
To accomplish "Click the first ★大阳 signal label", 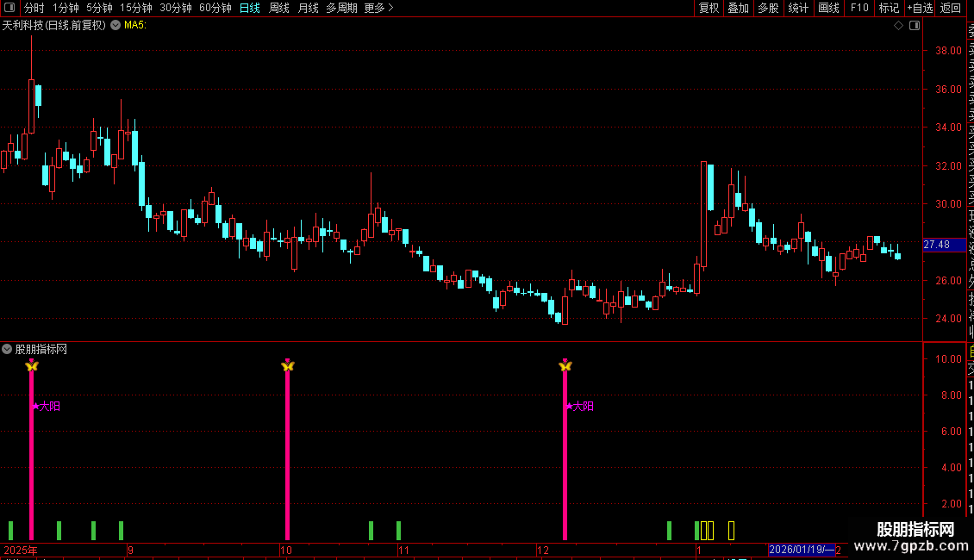I will pos(46,406).
